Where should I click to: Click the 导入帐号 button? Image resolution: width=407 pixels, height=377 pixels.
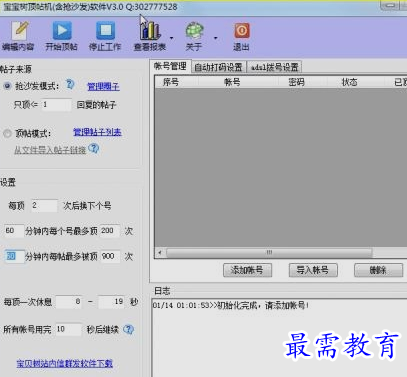[x=313, y=270]
